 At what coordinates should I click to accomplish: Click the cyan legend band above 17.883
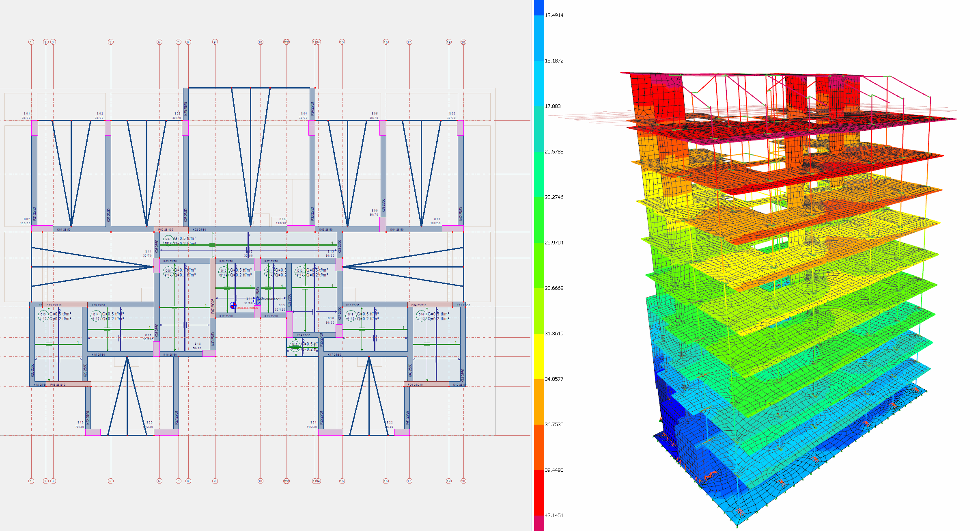pyautogui.click(x=539, y=83)
